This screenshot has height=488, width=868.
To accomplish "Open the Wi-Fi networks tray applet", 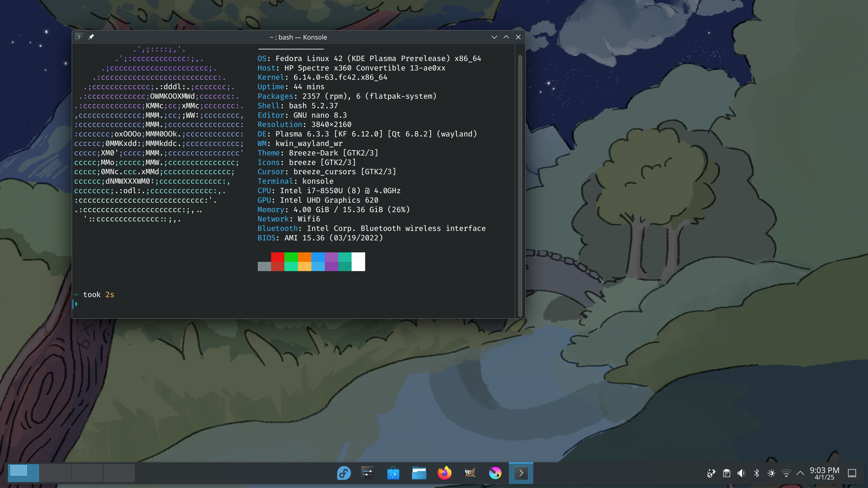I will click(x=786, y=473).
